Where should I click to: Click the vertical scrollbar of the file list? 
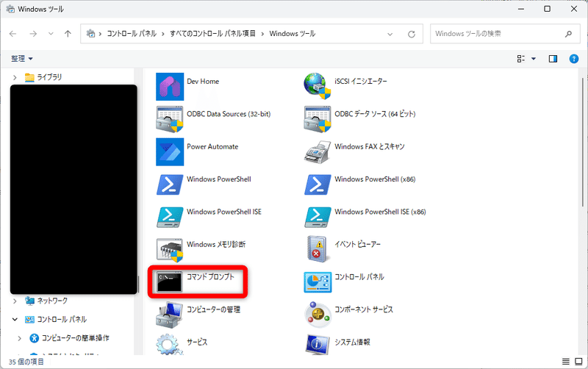click(582, 142)
